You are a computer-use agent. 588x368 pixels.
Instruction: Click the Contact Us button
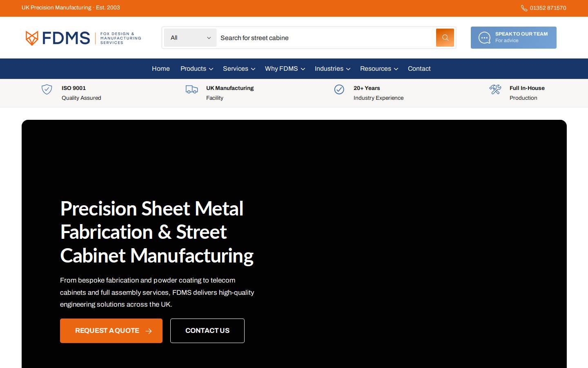point(207,331)
